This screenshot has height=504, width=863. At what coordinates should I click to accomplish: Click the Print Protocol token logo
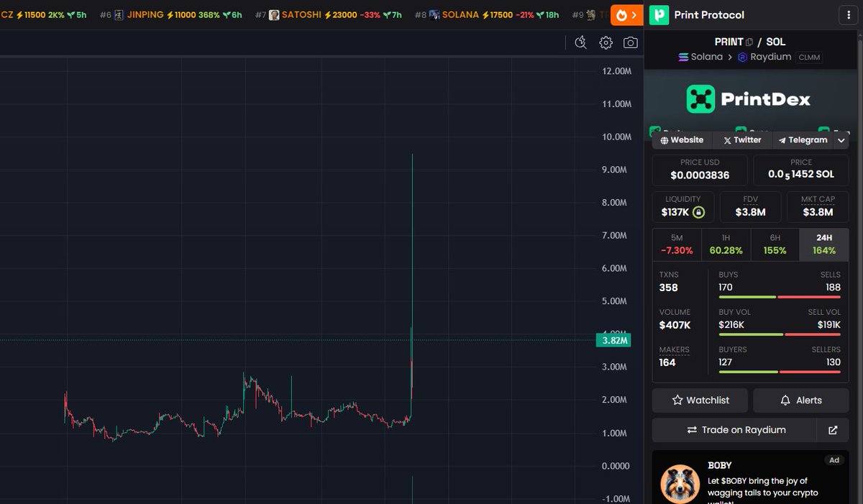659,14
